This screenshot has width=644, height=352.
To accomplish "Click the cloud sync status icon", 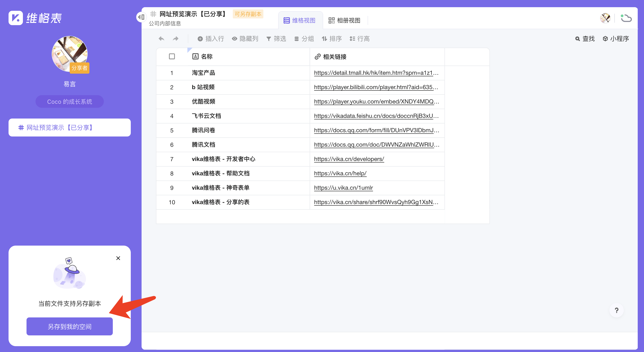I will coord(626,18).
